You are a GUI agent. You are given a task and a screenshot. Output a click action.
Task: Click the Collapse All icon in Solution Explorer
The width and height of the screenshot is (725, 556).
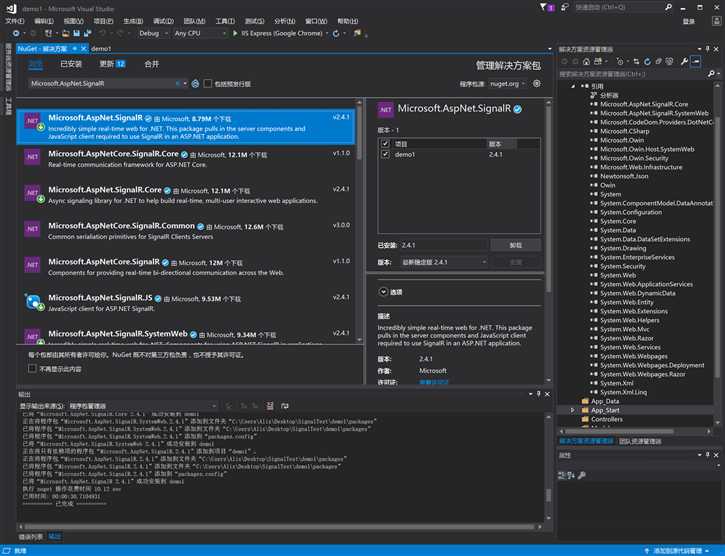pyautogui.click(x=658, y=62)
